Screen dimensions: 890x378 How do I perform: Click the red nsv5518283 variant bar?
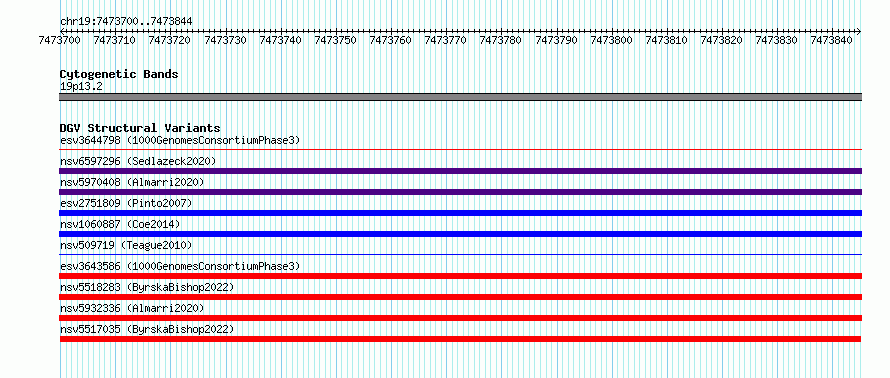click(x=460, y=297)
